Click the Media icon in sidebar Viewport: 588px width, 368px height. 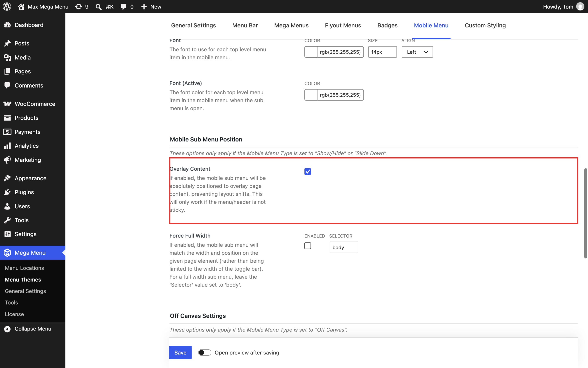point(7,57)
